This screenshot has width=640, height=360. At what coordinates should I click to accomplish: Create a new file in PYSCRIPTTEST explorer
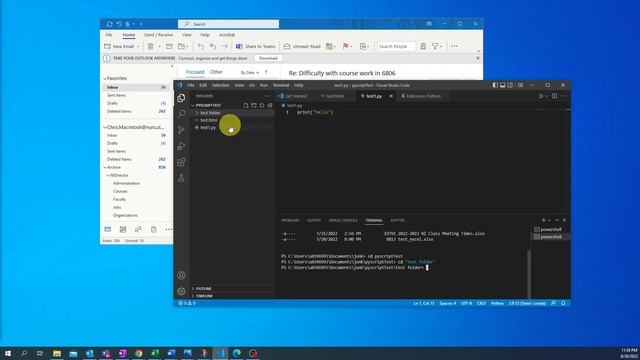[x=246, y=105]
